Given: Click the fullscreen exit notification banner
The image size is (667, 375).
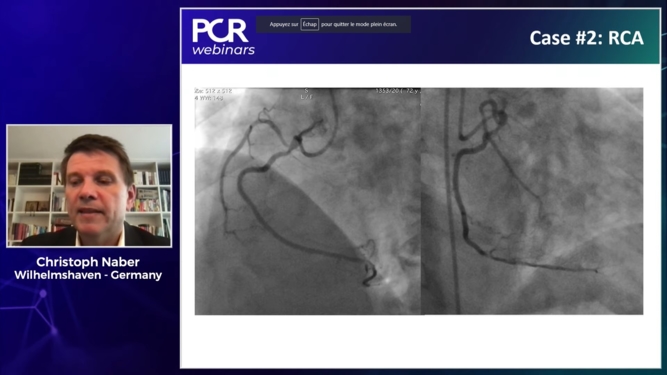Looking at the screenshot, I should 334,24.
